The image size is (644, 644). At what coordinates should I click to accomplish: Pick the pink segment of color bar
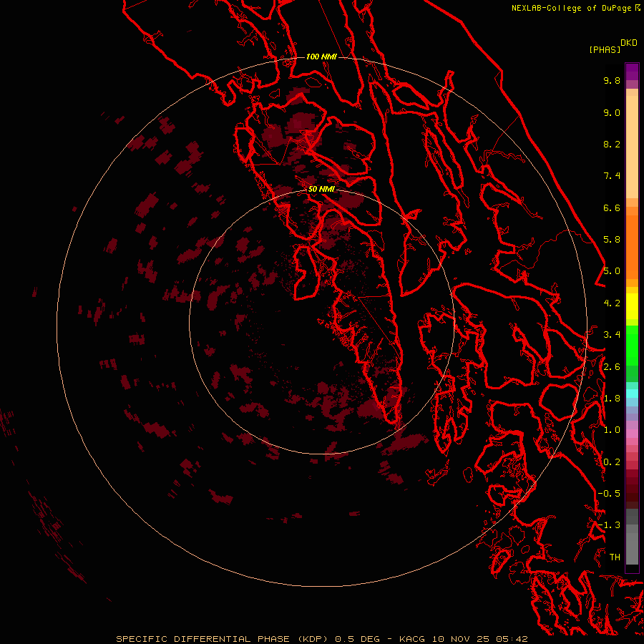click(x=632, y=434)
